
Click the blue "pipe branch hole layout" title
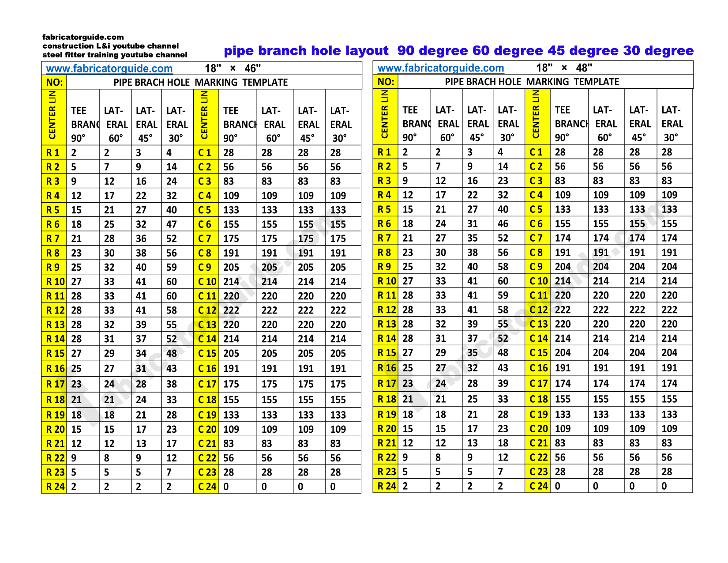[306, 51]
